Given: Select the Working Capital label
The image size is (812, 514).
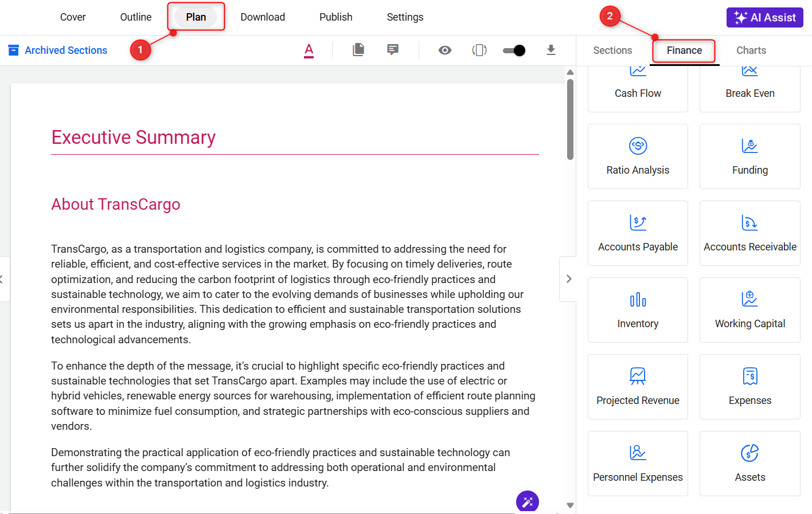Looking at the screenshot, I should [x=750, y=324].
